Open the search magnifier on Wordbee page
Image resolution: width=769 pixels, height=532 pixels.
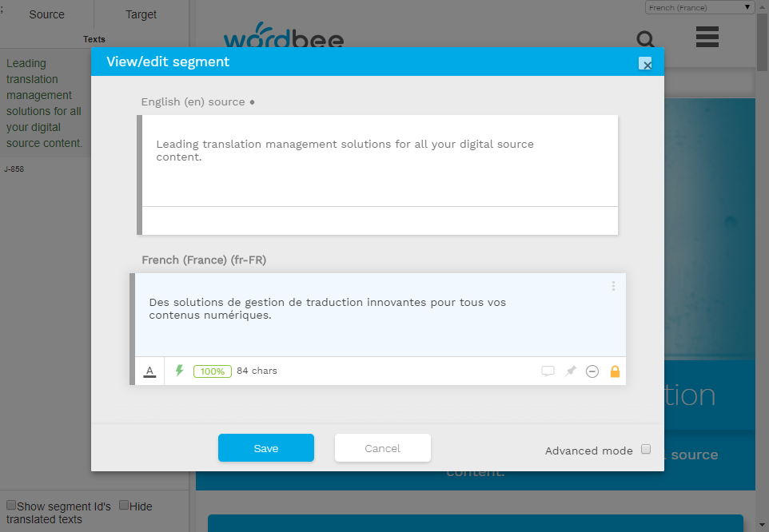[645, 38]
